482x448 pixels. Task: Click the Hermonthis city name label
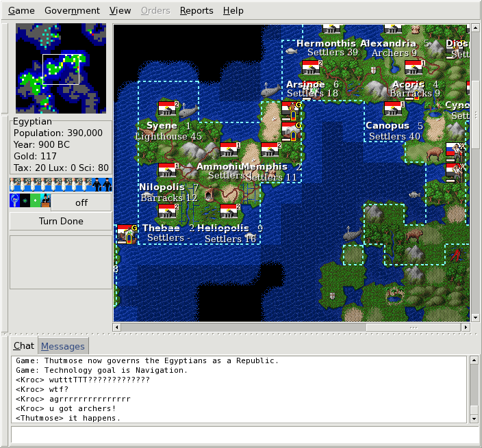coord(326,43)
